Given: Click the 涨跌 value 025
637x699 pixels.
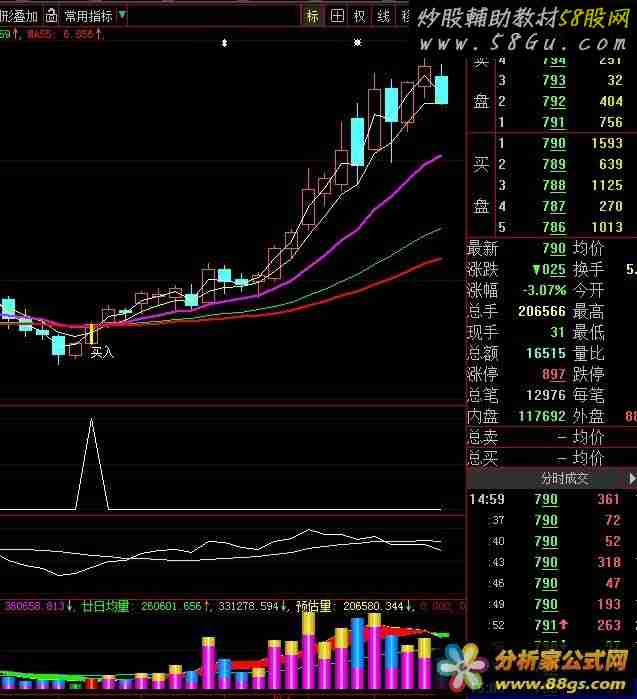Looking at the screenshot, I should (549, 269).
